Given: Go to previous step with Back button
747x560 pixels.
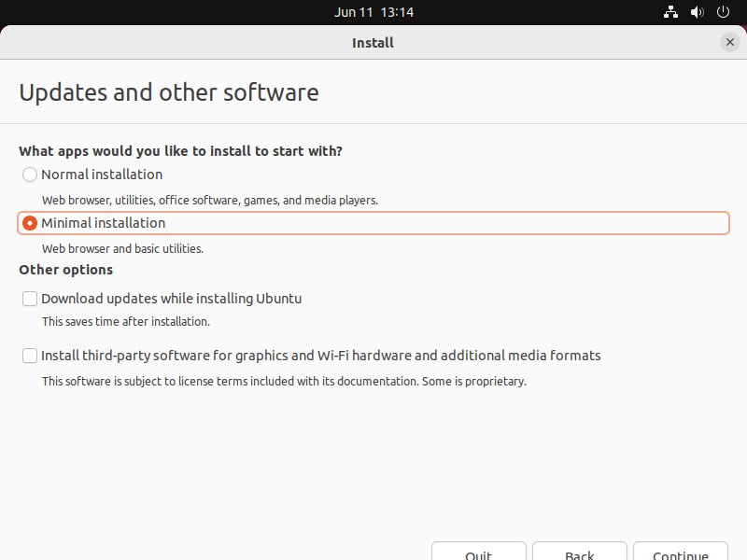Looking at the screenshot, I should [x=579, y=552].
